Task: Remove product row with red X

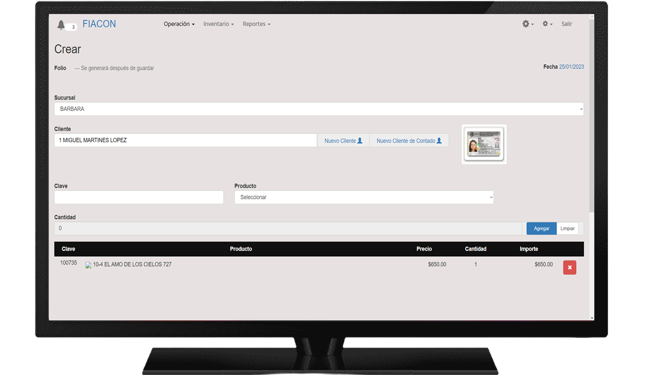Action: tap(570, 268)
